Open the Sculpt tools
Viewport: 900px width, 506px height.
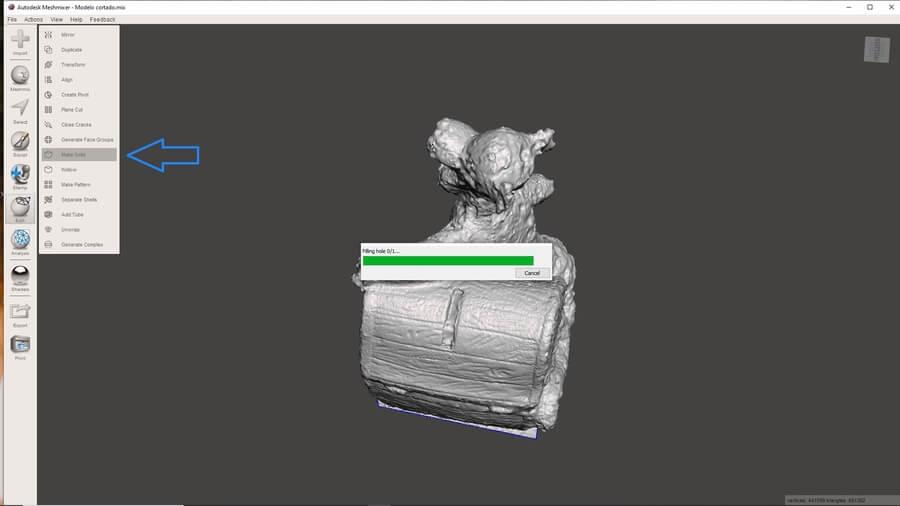click(x=20, y=144)
